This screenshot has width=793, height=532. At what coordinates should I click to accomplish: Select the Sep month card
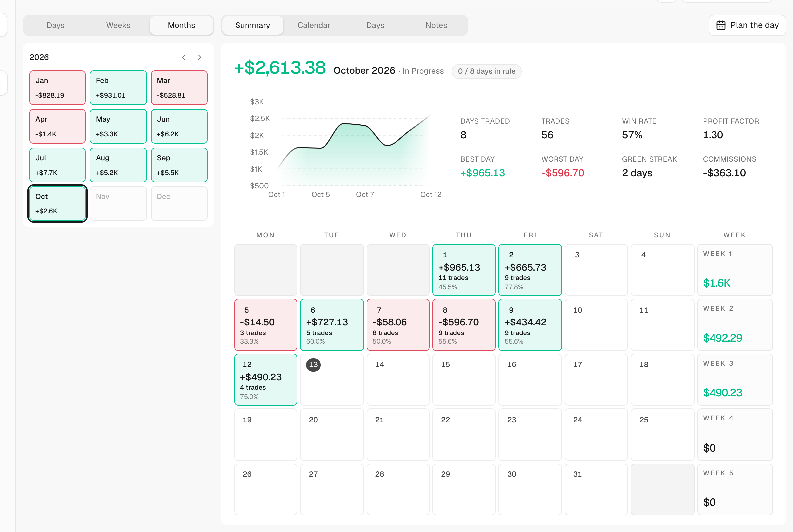(x=179, y=165)
